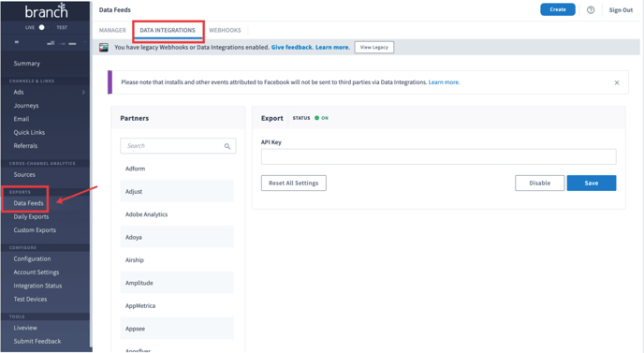Expand the Ads submenu chevron
This screenshot has width=644, height=353.
[83, 92]
